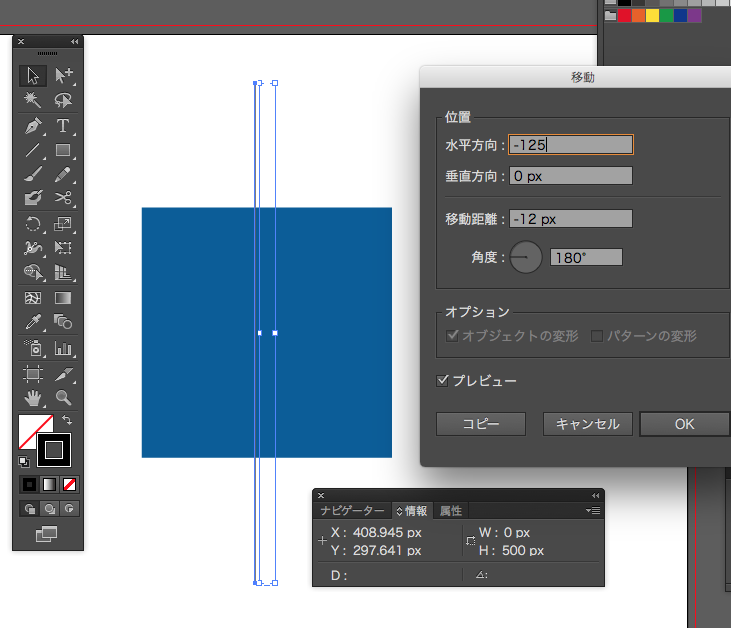Select the Scale tool
The width and height of the screenshot is (731, 628).
pyautogui.click(x=63, y=224)
